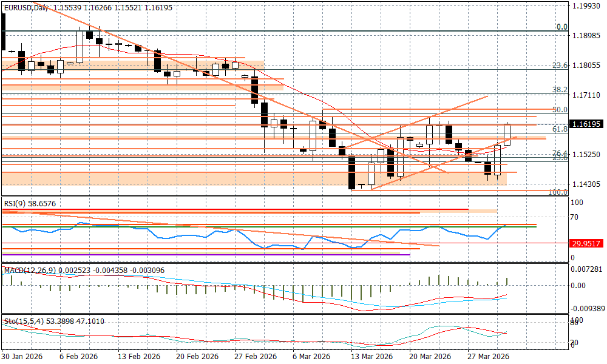Select the 0.0 Fibonacci level label
Image resolution: width=607 pixels, height=364 pixels.
561,27
